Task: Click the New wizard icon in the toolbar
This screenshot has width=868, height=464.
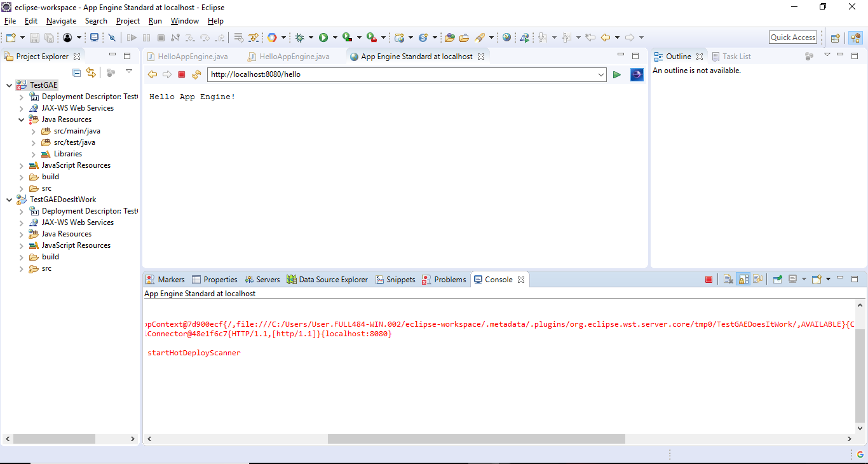Action: click(11, 38)
